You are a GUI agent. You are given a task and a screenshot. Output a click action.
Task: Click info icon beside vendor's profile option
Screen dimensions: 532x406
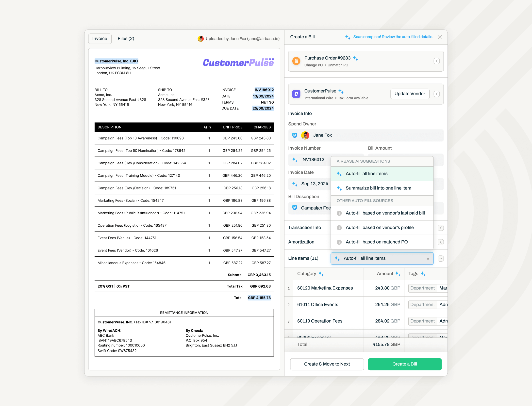click(339, 228)
